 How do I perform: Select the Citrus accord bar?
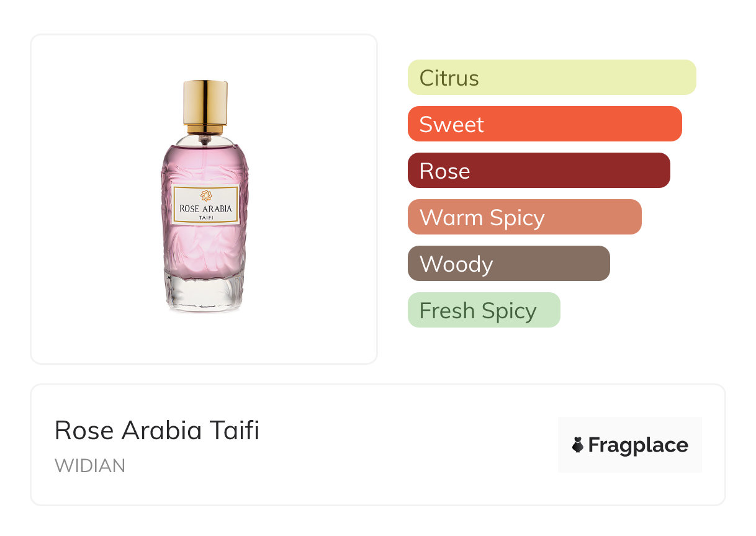551,78
